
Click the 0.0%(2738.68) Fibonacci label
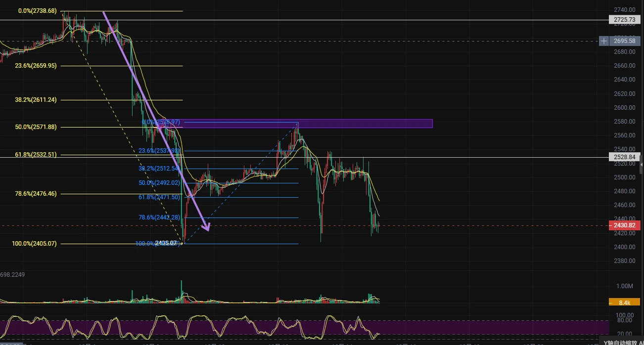(x=37, y=11)
